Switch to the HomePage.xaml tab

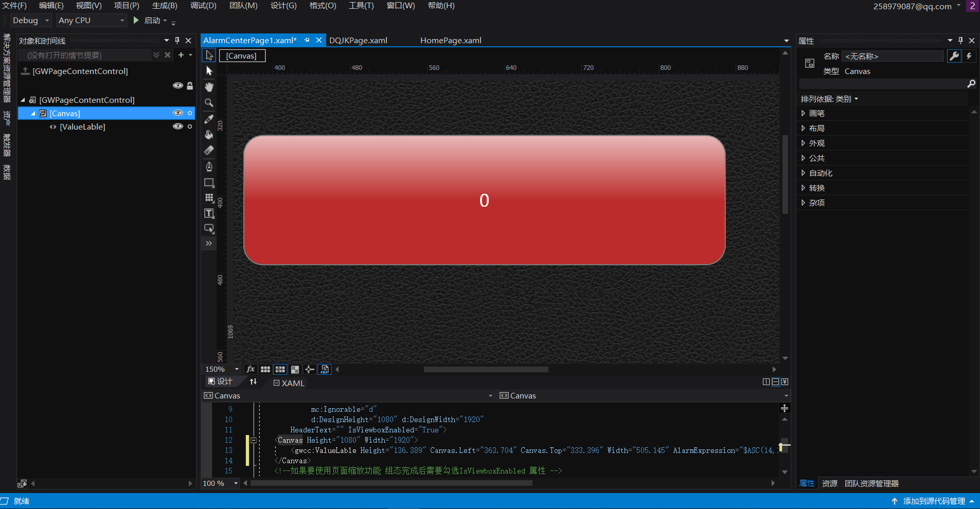[451, 41]
